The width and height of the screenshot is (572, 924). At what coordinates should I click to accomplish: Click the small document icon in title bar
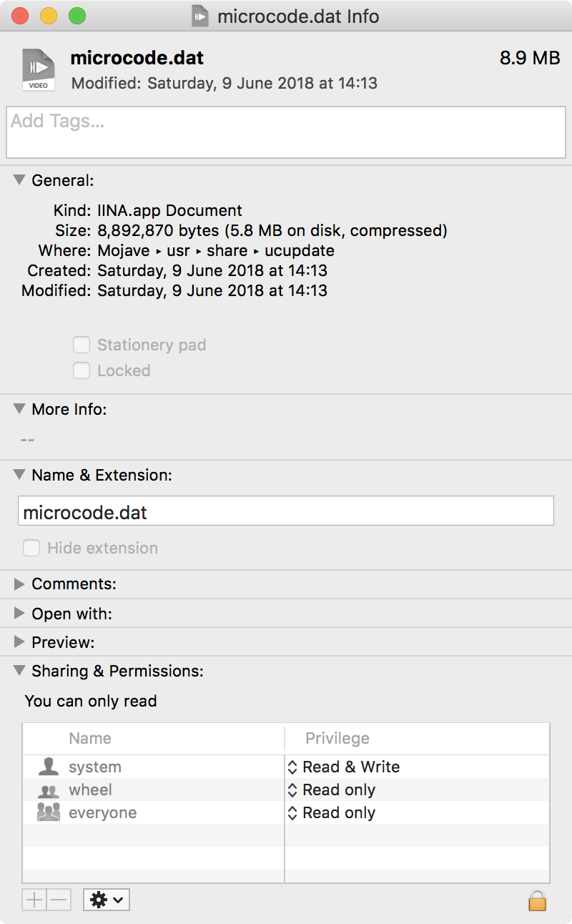(200, 16)
